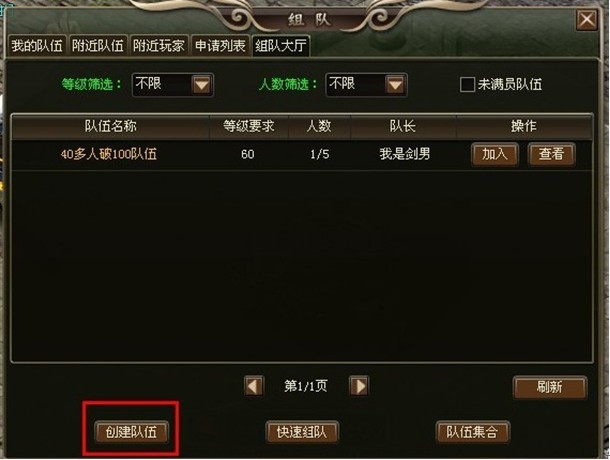Viewport: 610px width, 460px height.
Task: Enable 未满员队伍 checkbox
Action: tap(467, 84)
